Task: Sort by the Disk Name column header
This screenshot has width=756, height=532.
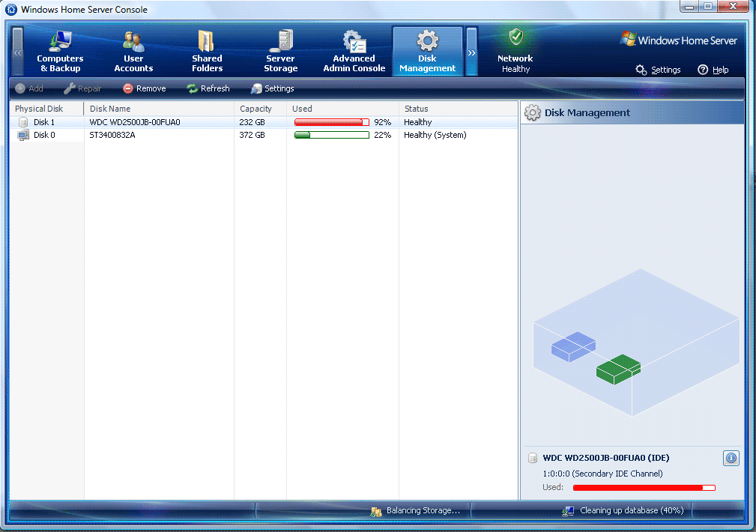Action: point(159,109)
